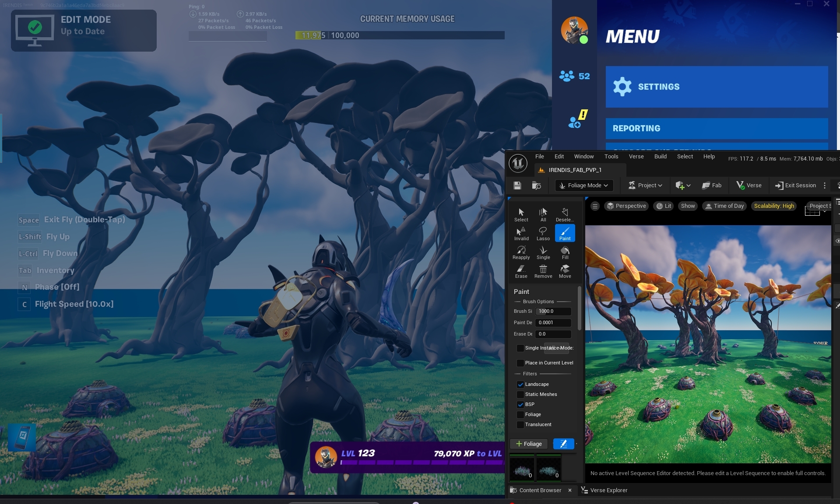
Task: Open the Foliage Mode dropdown
Action: click(584, 185)
